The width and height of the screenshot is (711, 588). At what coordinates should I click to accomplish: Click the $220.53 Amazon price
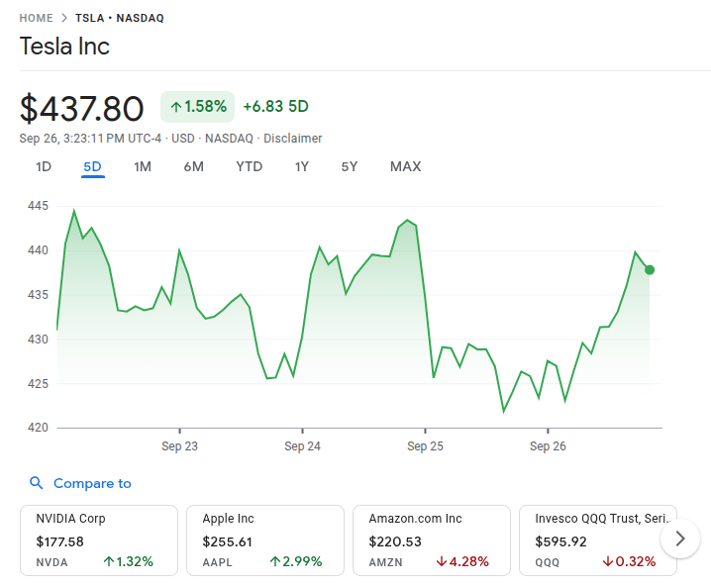[x=395, y=541]
